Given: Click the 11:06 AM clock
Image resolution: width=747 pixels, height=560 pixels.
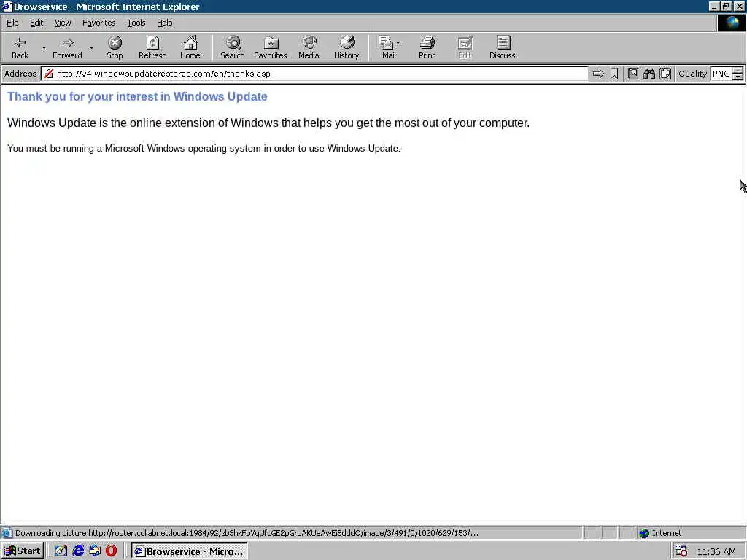Looking at the screenshot, I should pos(716,551).
